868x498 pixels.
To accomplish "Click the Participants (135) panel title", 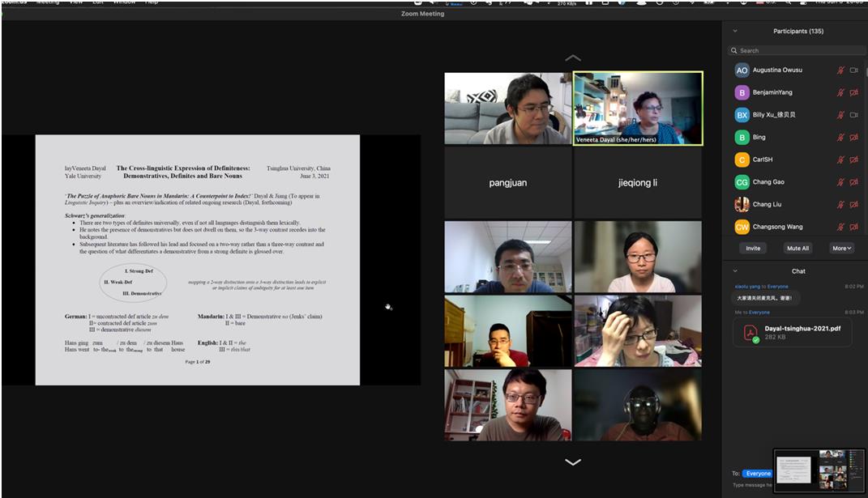I will point(798,31).
